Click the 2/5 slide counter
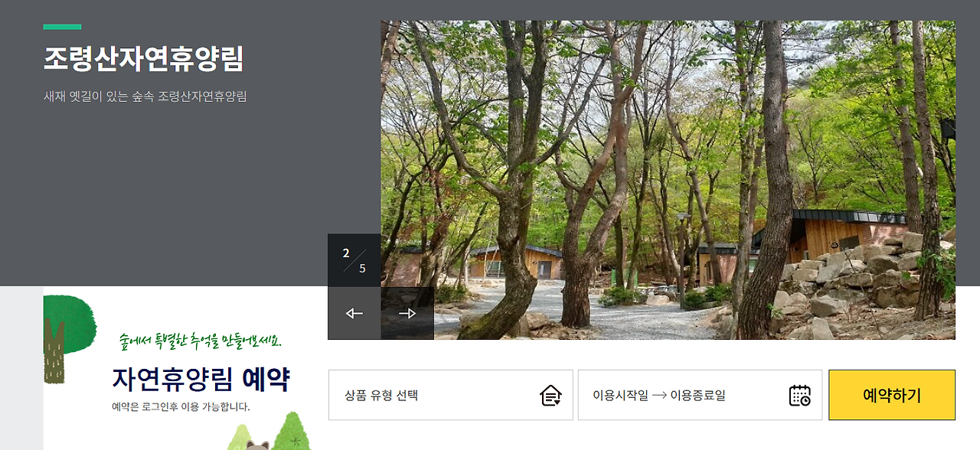Image resolution: width=980 pixels, height=450 pixels. point(354,260)
